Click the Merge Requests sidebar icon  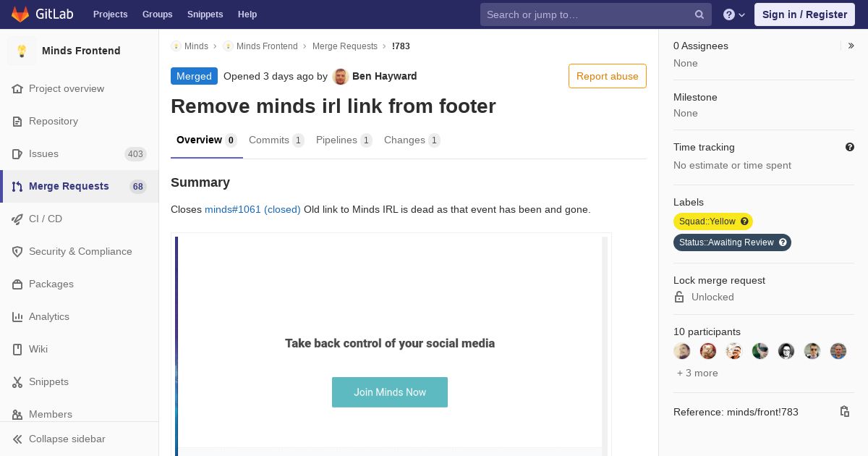click(17, 186)
